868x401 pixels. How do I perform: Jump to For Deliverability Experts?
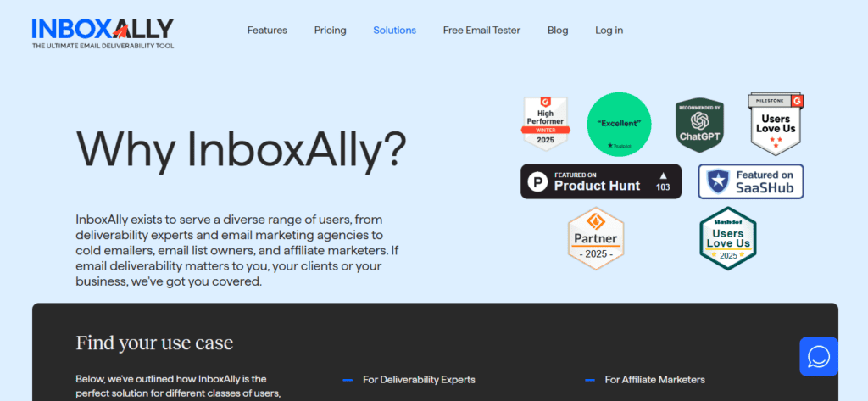419,380
